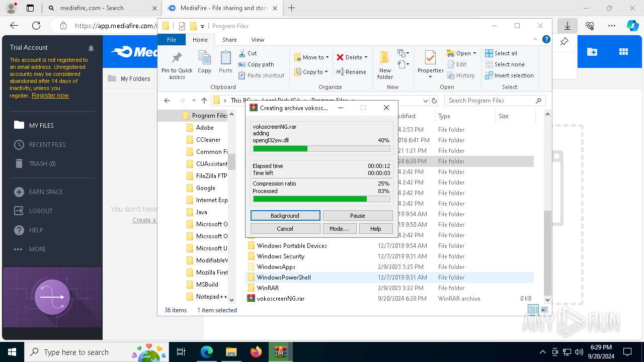Click the Edit ribbon item
This screenshot has width=644, height=362.
456,64
